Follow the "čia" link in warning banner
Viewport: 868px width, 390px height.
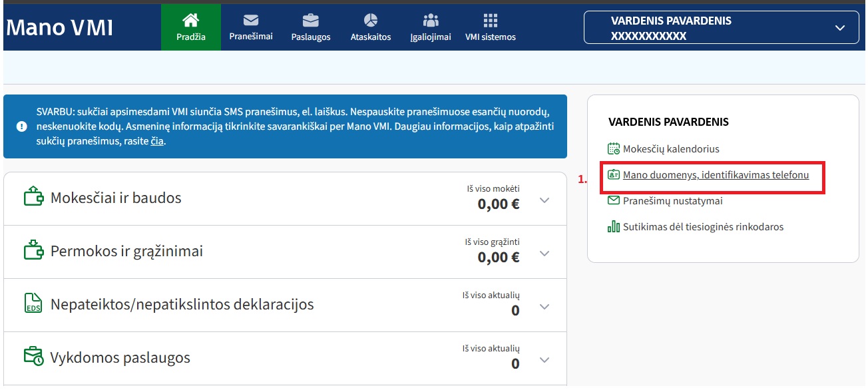[157, 141]
